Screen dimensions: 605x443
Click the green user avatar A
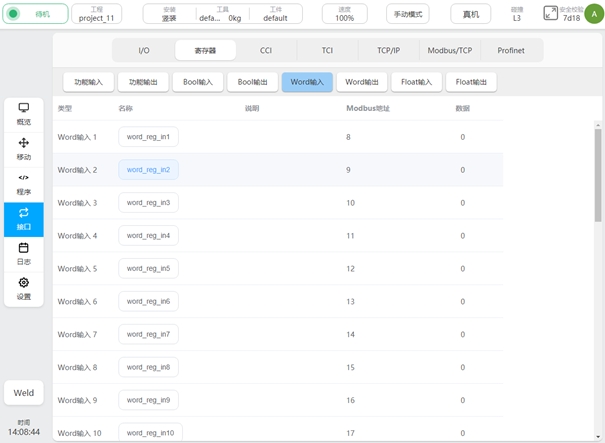[594, 13]
